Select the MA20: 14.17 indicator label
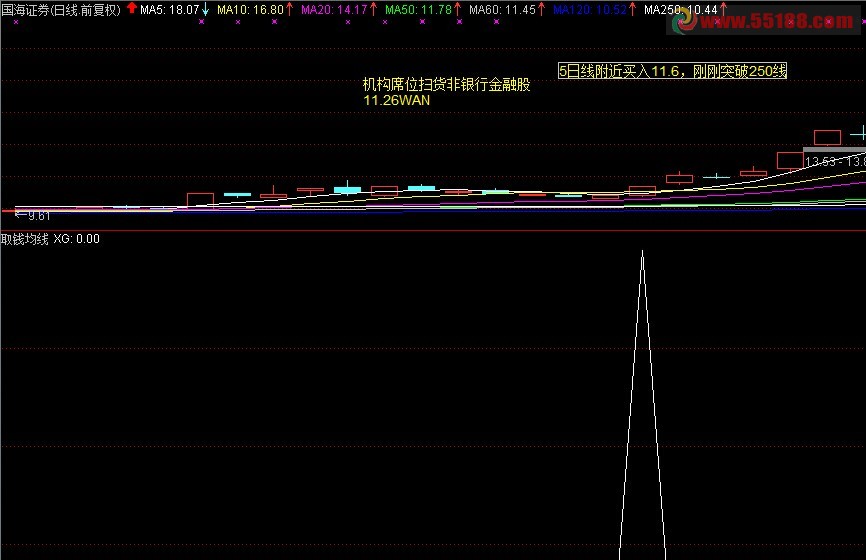 (334, 10)
